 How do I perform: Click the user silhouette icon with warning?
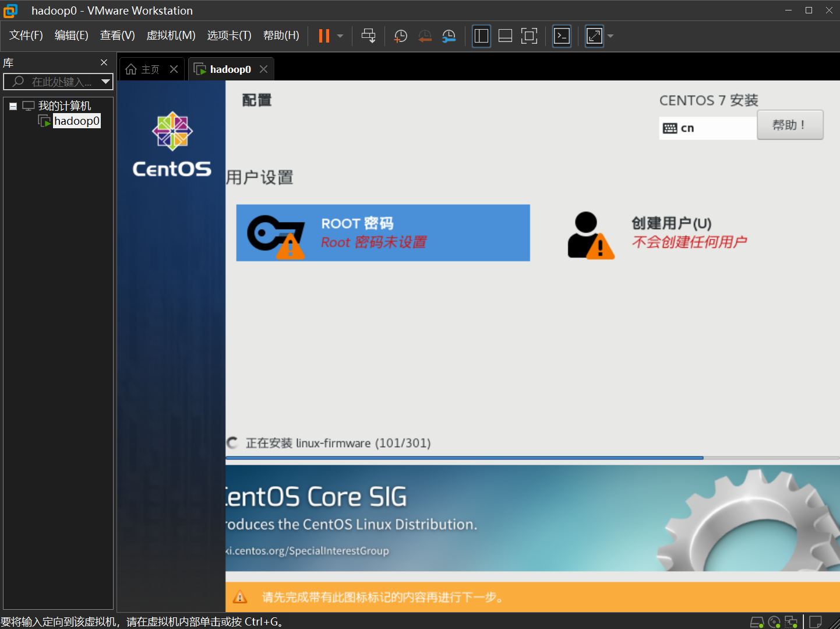click(x=591, y=235)
